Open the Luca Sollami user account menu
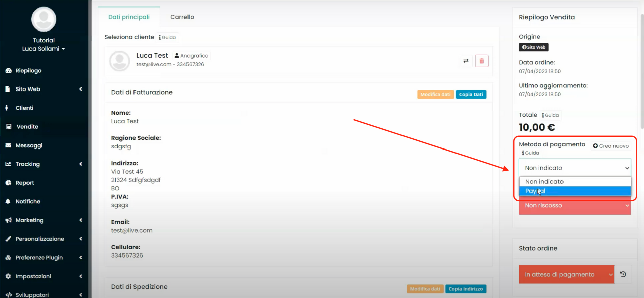The height and width of the screenshot is (298, 644). (x=44, y=49)
